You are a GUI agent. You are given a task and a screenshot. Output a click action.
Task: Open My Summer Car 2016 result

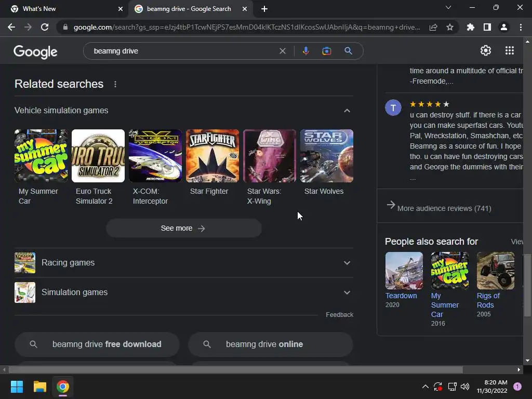(449, 289)
